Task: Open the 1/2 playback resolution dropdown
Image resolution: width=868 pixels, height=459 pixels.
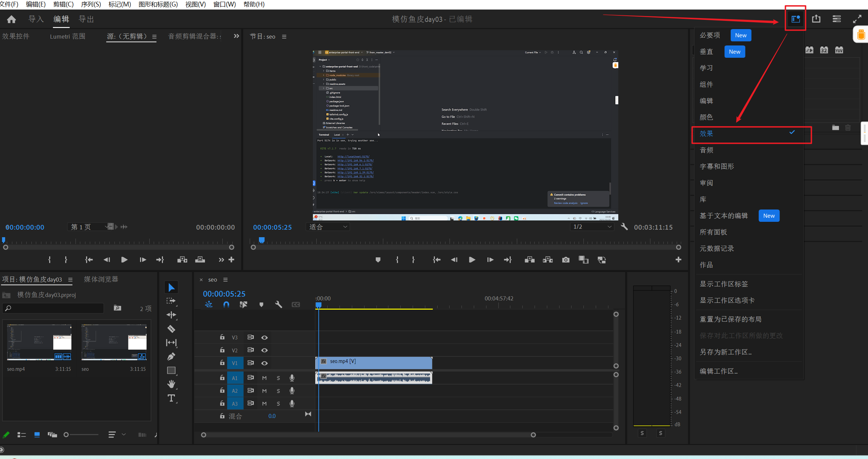Action: click(592, 227)
